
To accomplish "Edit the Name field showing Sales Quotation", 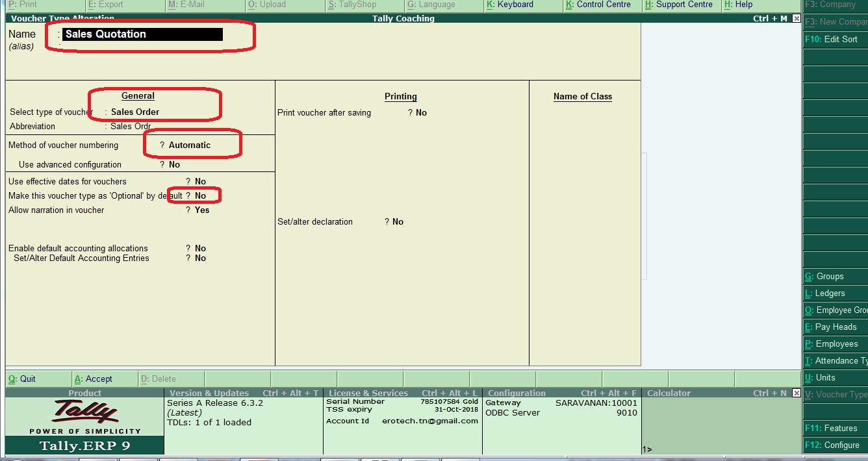I will pos(143,34).
